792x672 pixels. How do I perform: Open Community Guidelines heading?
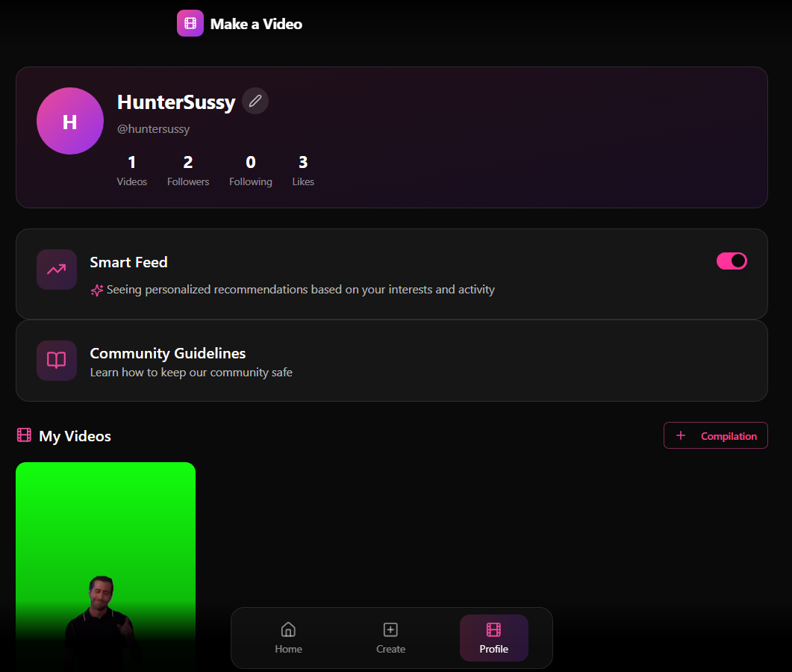(x=168, y=353)
